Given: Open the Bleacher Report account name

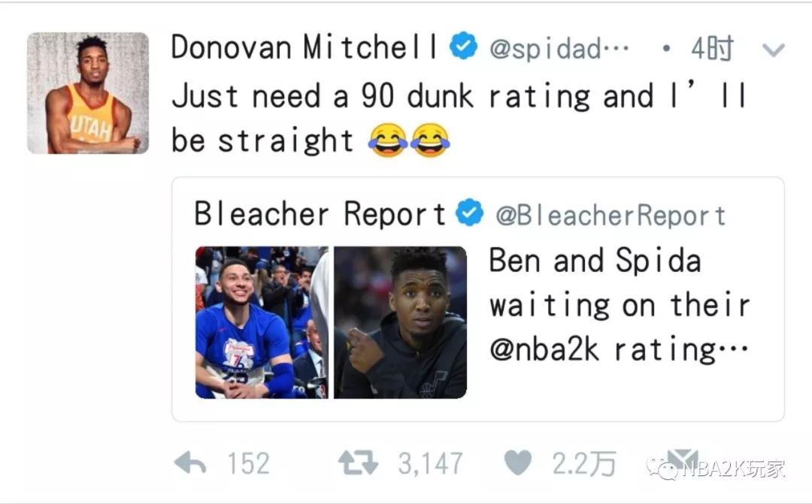Looking at the screenshot, I should (x=320, y=214).
